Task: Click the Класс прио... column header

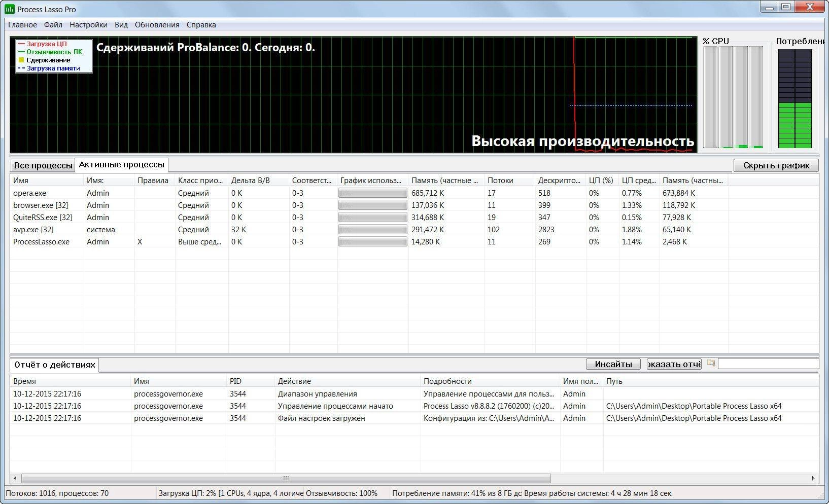Action: click(x=201, y=180)
